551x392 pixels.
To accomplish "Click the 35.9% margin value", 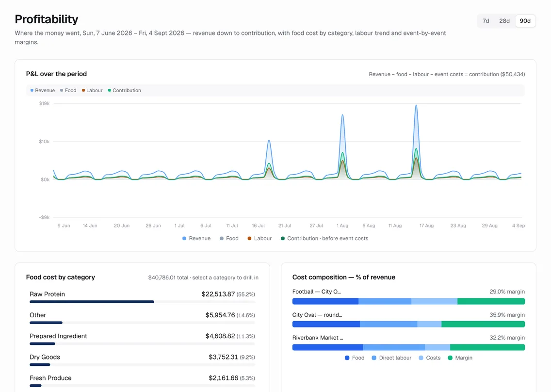I will [507, 315].
